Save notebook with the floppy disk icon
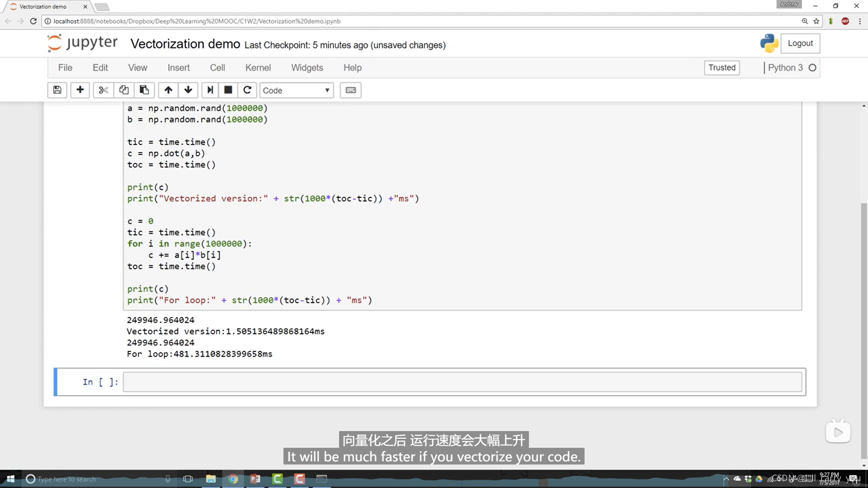Screen dimensions: 868x488 point(57,90)
